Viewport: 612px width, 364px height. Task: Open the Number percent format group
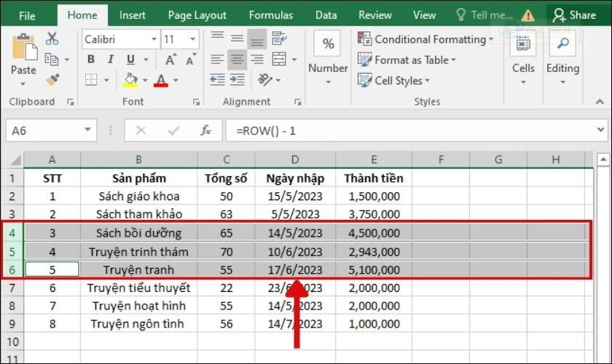[328, 58]
